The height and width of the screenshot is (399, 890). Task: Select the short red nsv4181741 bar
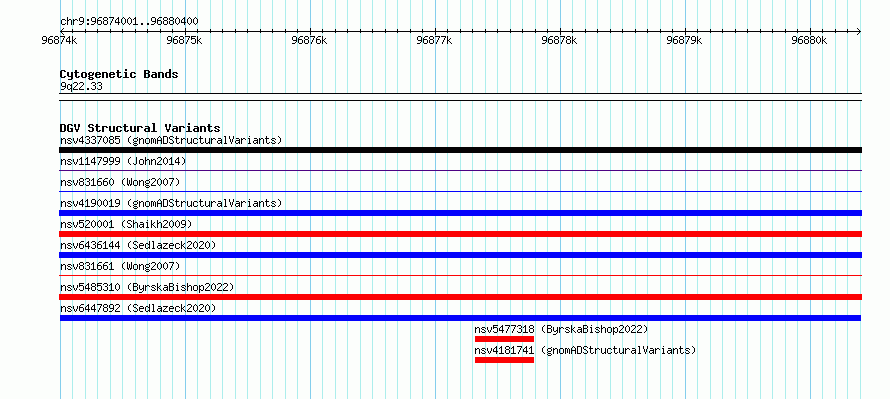click(504, 360)
